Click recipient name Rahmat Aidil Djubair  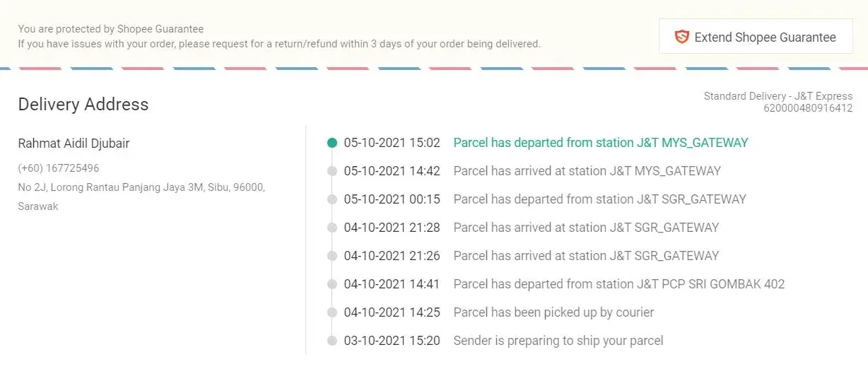[x=74, y=143]
